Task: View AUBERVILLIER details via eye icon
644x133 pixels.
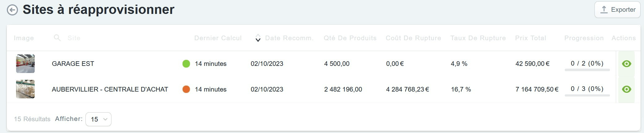Action: [x=626, y=89]
